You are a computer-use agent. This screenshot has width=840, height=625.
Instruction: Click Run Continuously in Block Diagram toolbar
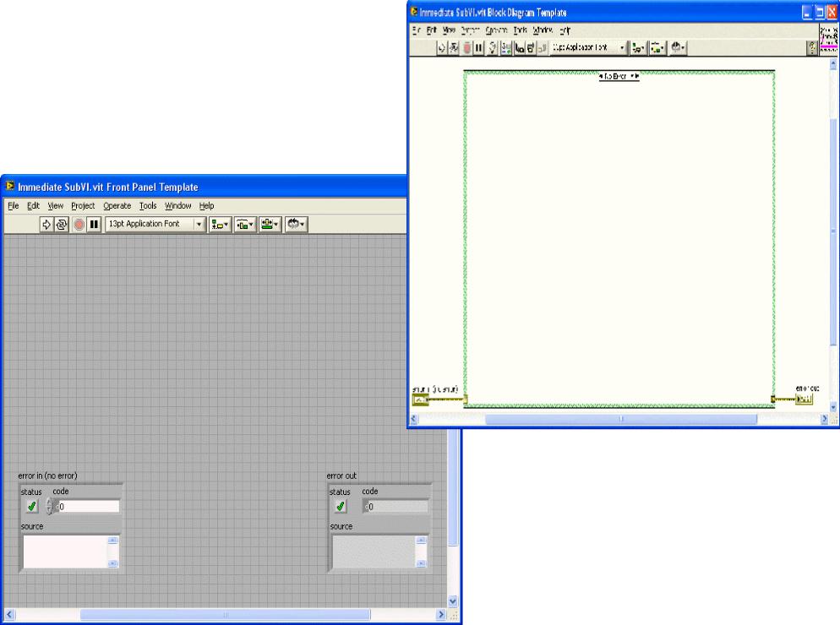click(x=454, y=48)
